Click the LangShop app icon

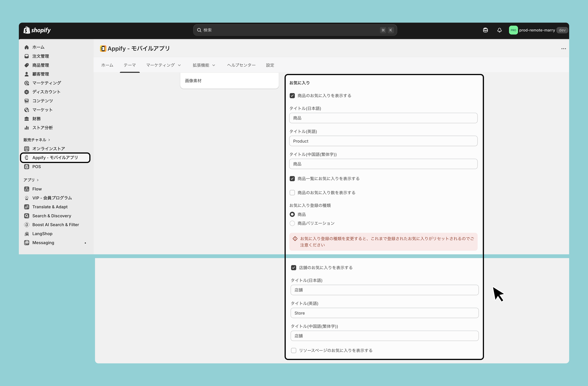(x=27, y=234)
